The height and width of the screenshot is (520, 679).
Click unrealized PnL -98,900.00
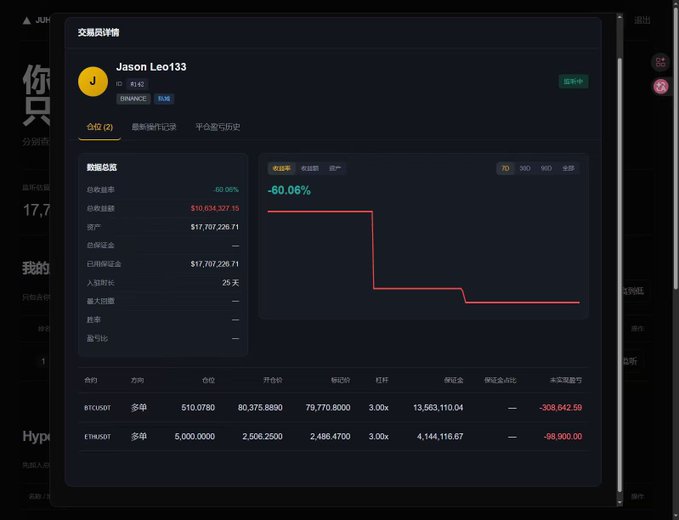(563, 436)
